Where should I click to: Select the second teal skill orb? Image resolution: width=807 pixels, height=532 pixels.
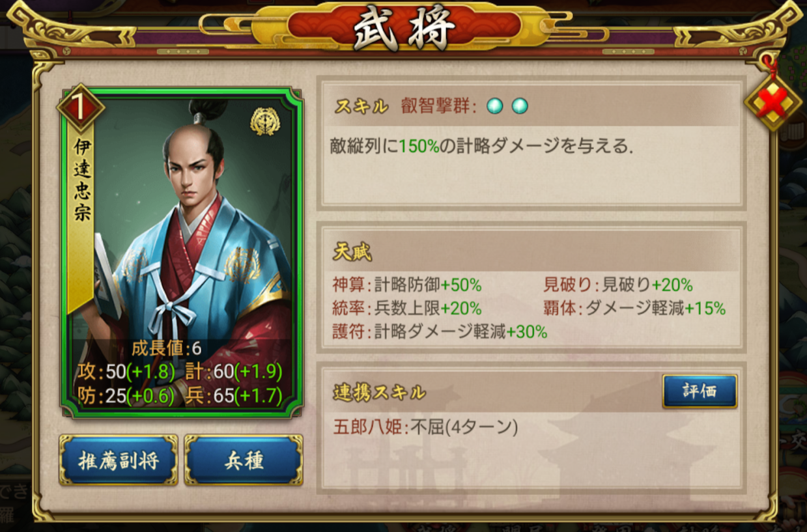519,106
